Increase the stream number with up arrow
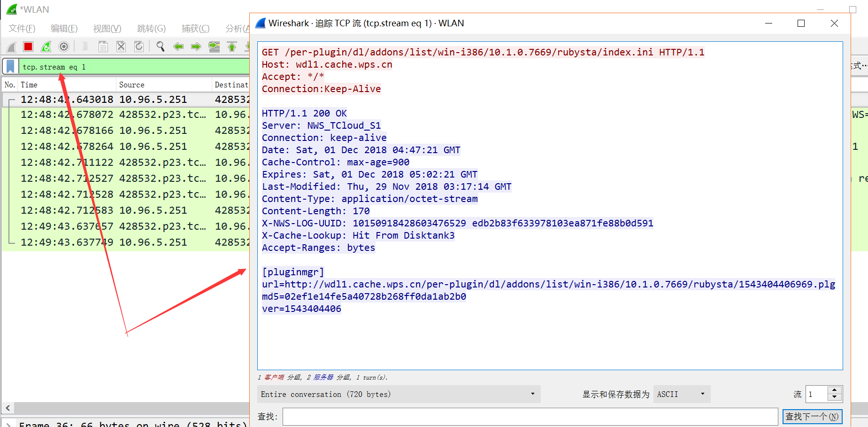 (834, 390)
